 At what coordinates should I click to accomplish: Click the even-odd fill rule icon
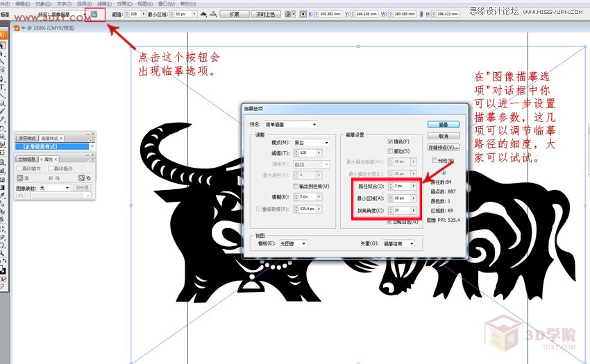(x=88, y=178)
